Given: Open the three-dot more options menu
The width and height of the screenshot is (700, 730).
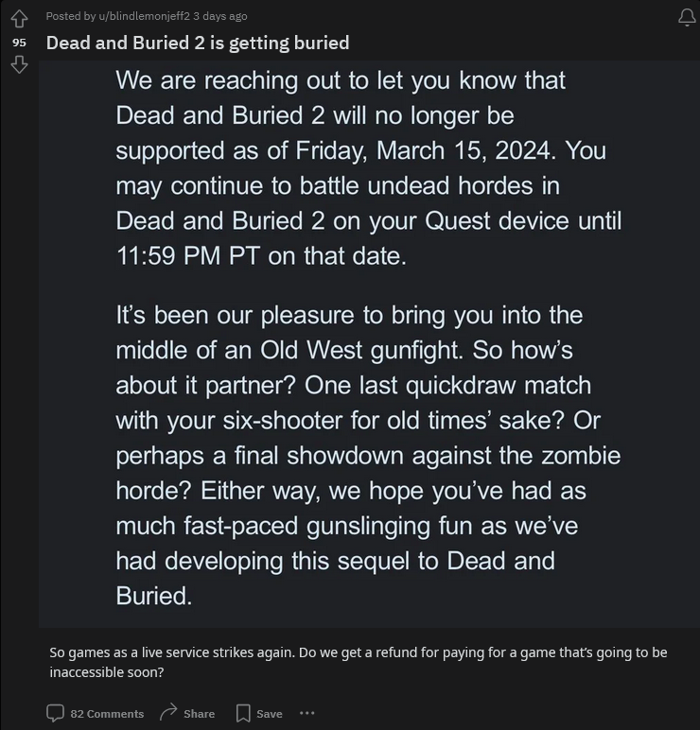Looking at the screenshot, I should (306, 713).
